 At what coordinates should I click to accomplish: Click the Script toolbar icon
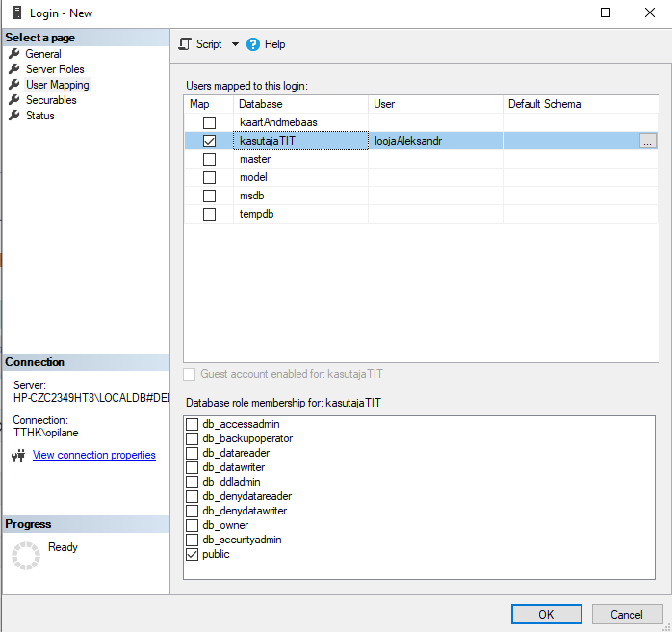pyautogui.click(x=186, y=44)
